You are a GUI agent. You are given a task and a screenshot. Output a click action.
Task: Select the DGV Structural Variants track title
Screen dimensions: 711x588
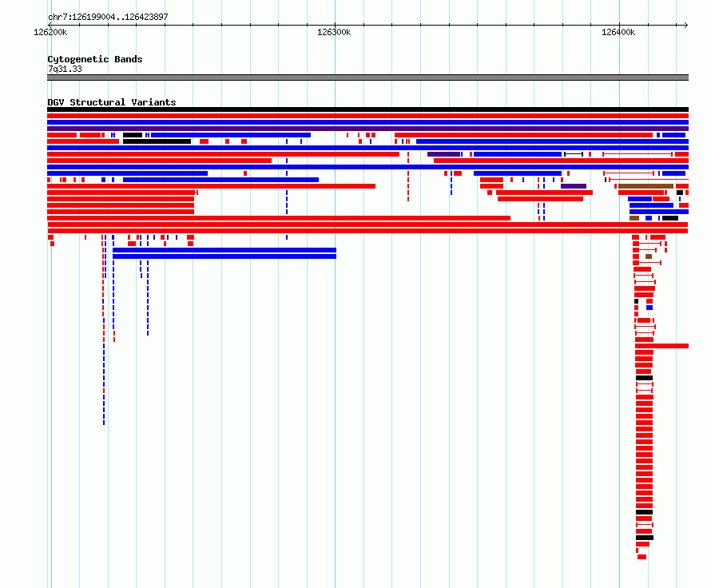112,102
